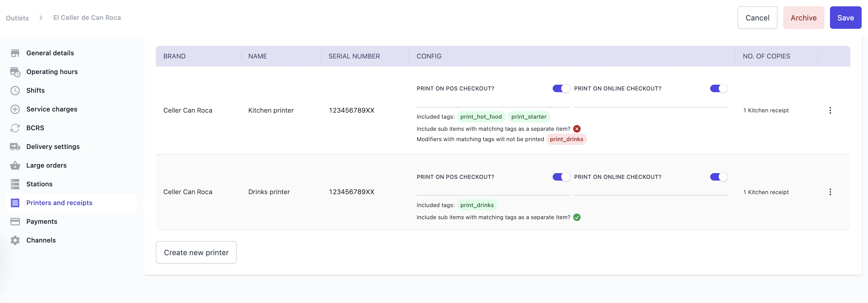Click the Delivery settings truck icon
868x303 pixels.
click(15, 147)
